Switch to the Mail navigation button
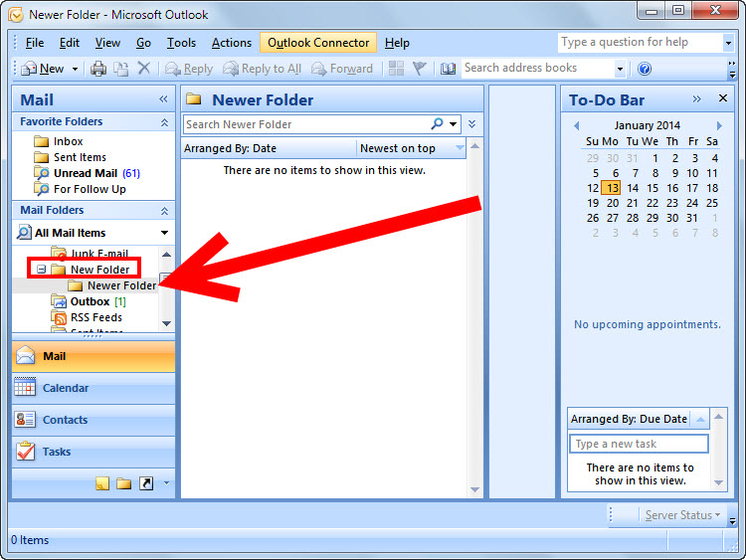The height and width of the screenshot is (560, 746). point(93,356)
